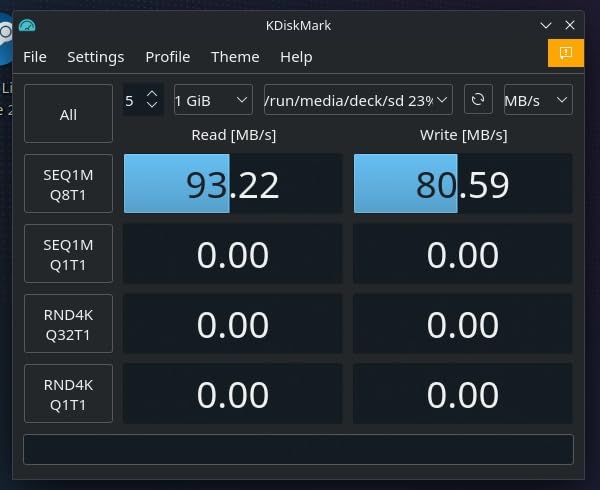Expand the /run/media/deck/sd storage dropdown
This screenshot has height=490, width=600.
tap(358, 99)
